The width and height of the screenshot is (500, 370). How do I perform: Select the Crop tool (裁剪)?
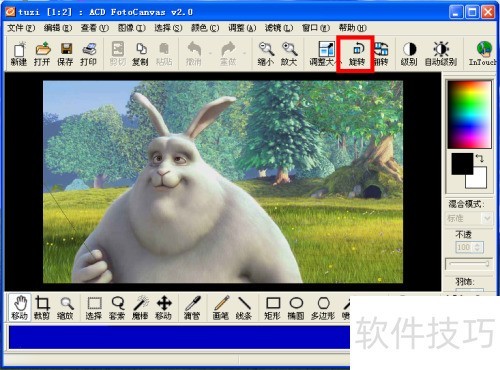coord(42,308)
